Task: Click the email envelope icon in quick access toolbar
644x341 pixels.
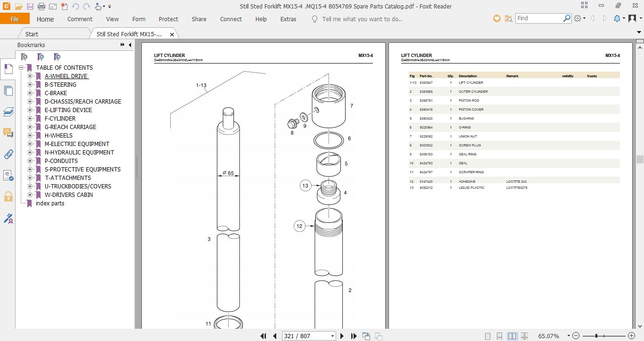Action: pyautogui.click(x=53, y=7)
